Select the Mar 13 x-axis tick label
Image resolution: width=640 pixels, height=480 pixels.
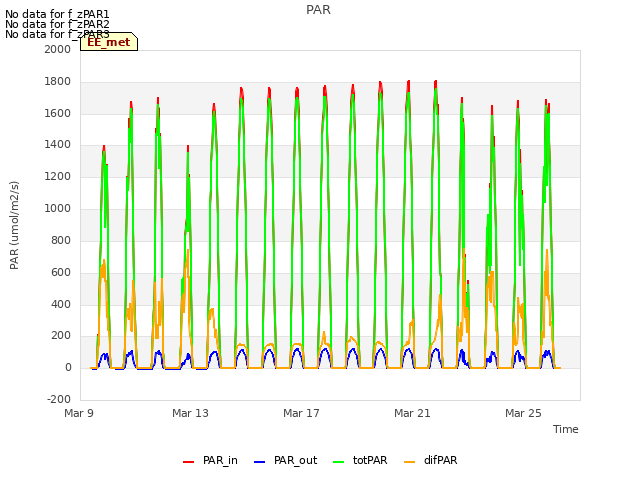pyautogui.click(x=190, y=413)
